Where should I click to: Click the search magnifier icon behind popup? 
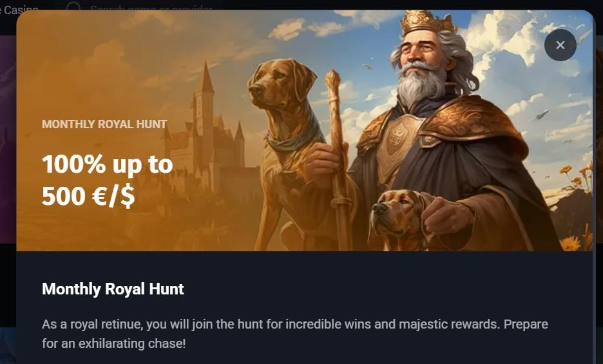coord(73,6)
